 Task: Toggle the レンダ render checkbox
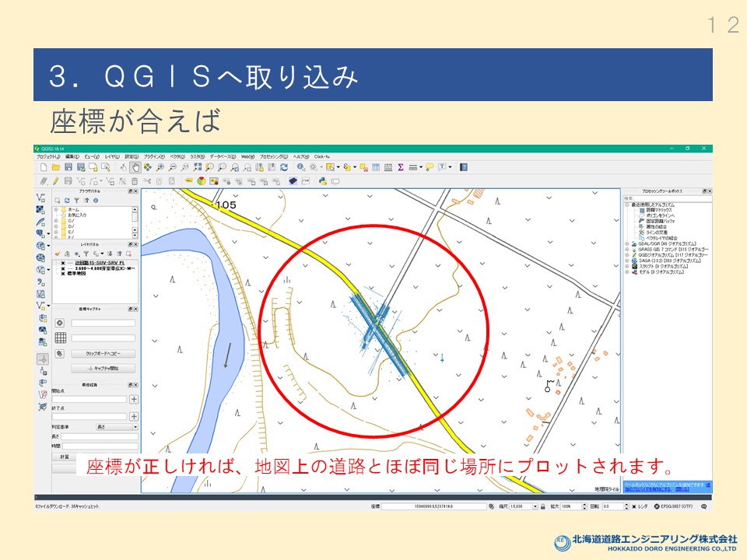(x=634, y=506)
